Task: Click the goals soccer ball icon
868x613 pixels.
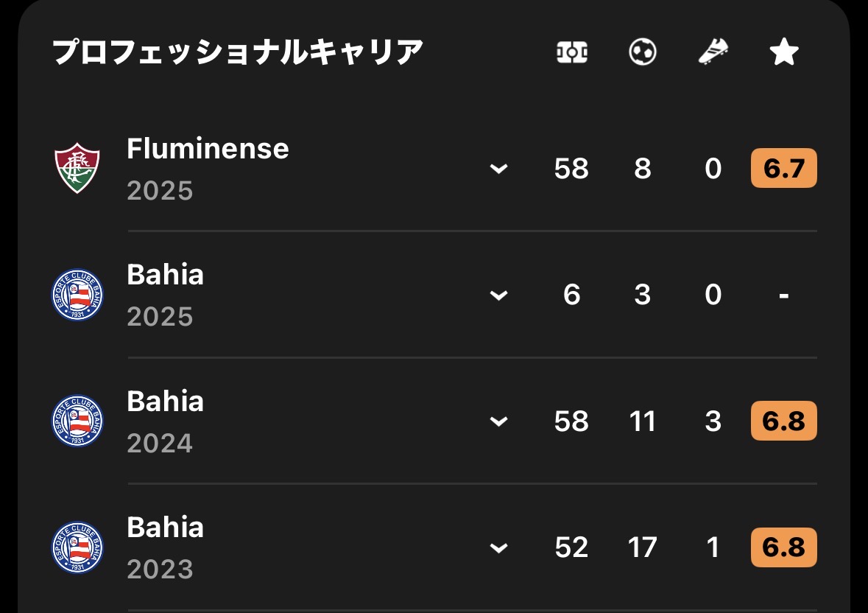Action: [x=643, y=52]
